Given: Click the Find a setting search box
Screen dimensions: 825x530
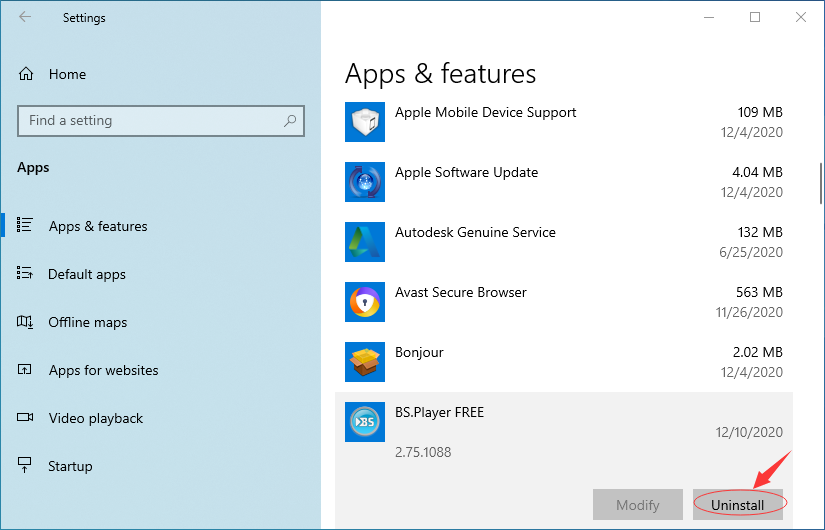Looking at the screenshot, I should coord(160,121).
